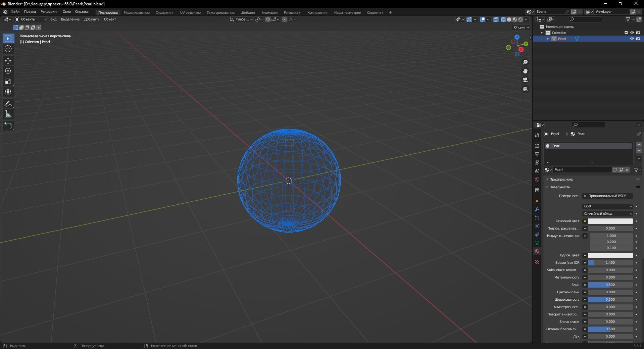
Task: Switch to solid viewport shading
Action: (x=509, y=19)
